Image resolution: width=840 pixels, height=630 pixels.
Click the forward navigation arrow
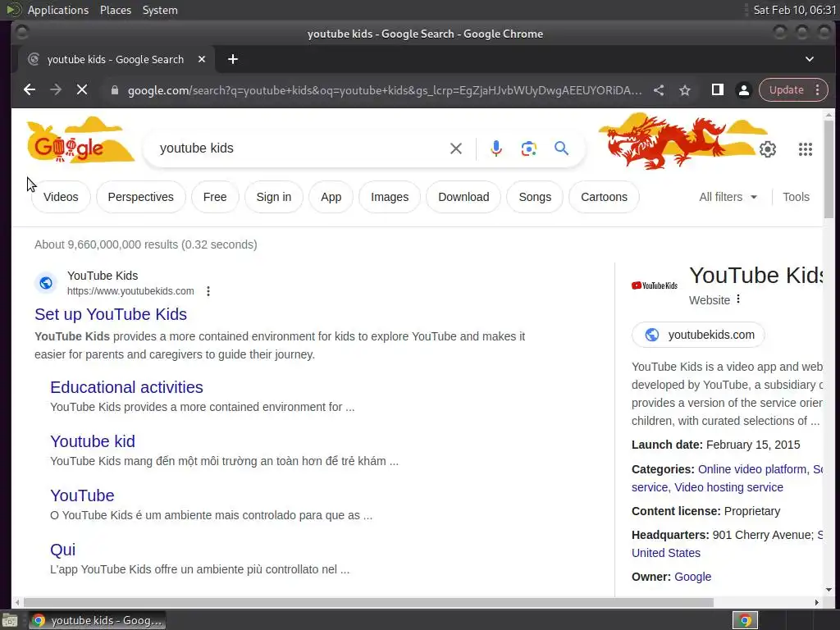tap(56, 90)
